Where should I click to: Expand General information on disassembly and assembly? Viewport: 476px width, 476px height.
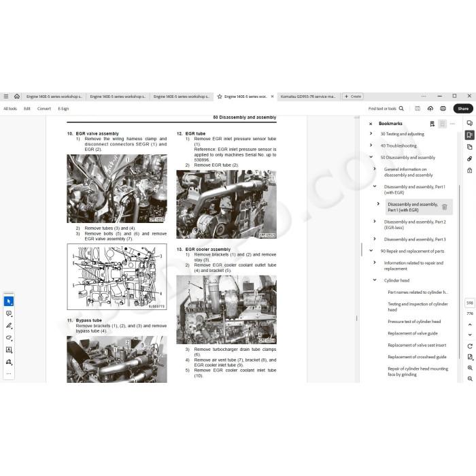coord(375,169)
